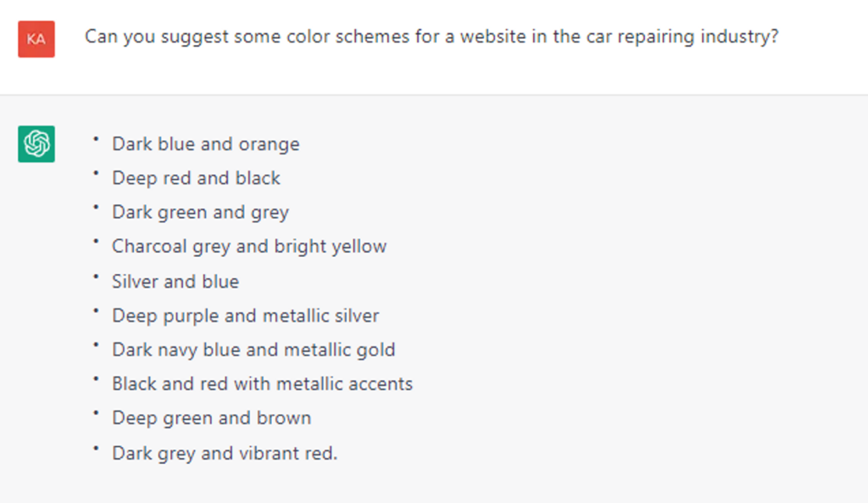Click "Dark navy blue and metallic gold" text
Viewport: 868px width, 503px height.
click(x=253, y=349)
